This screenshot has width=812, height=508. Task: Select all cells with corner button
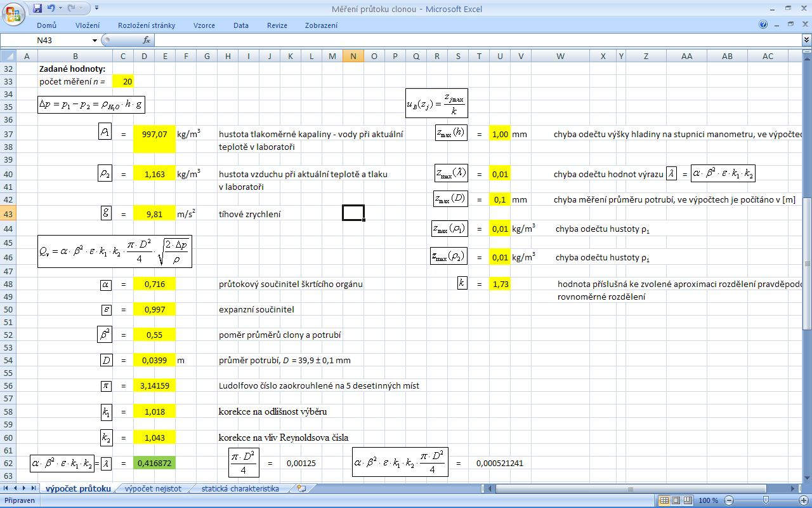[8, 56]
